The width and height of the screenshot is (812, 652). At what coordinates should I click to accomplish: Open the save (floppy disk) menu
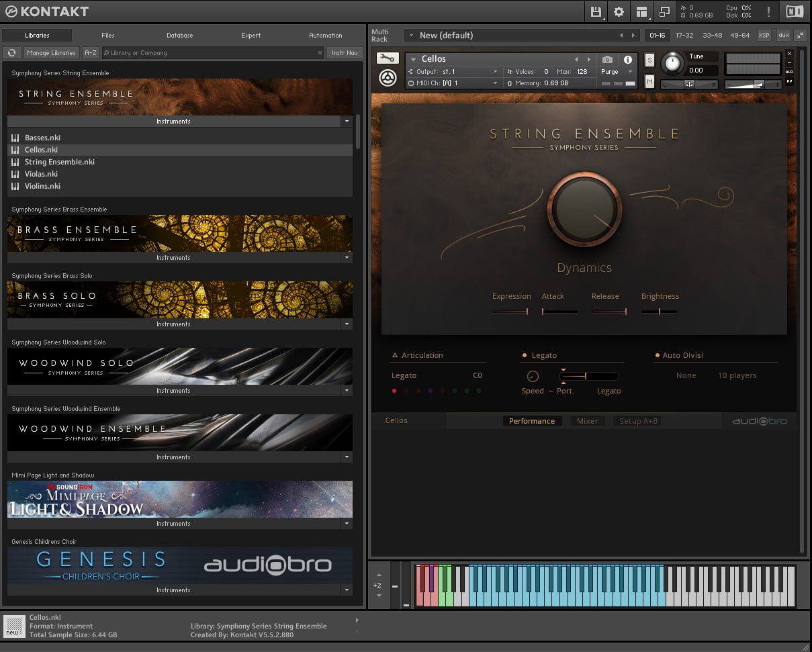[x=596, y=11]
